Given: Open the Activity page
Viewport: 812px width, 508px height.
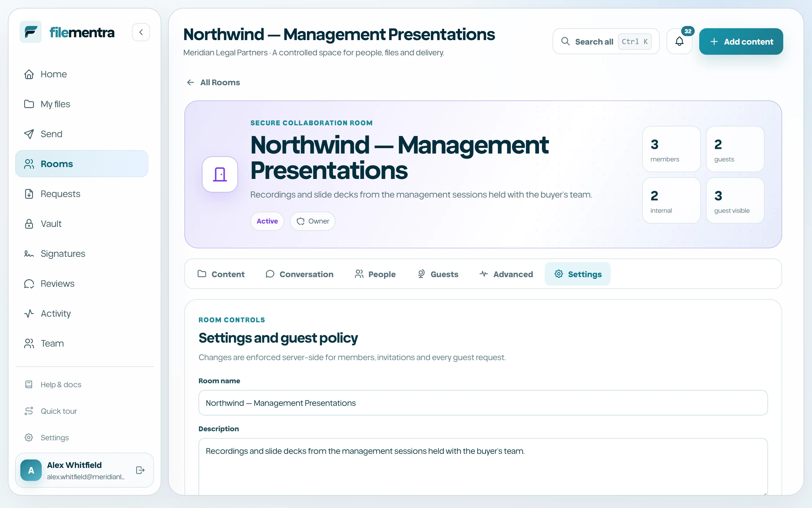Looking at the screenshot, I should (x=81, y=313).
